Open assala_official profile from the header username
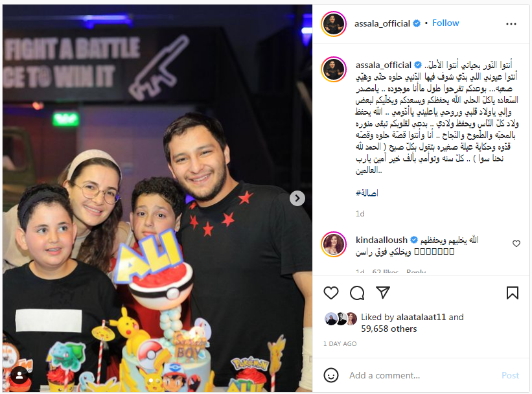532x394 pixels. (382, 23)
